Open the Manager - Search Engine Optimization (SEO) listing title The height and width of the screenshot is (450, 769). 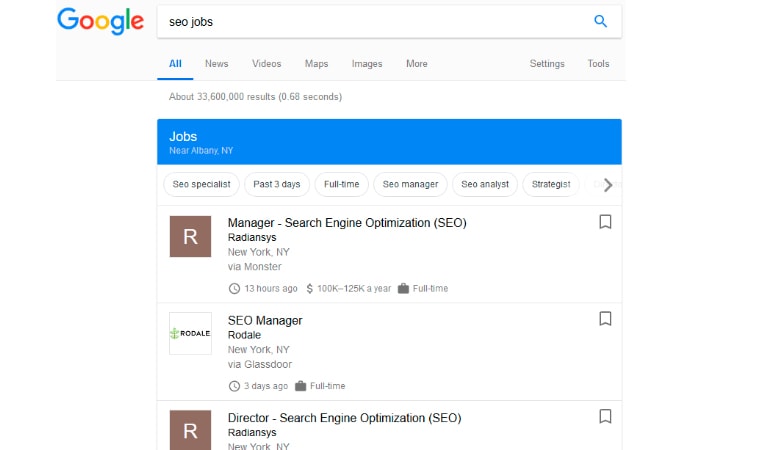pos(347,223)
